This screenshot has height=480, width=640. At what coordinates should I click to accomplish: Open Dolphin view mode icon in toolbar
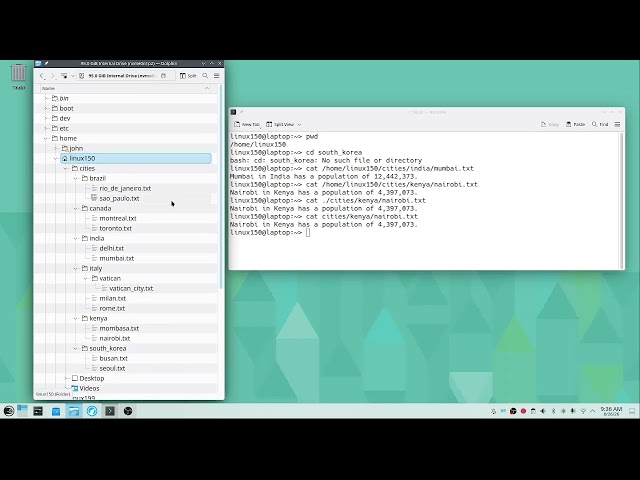coord(64,76)
